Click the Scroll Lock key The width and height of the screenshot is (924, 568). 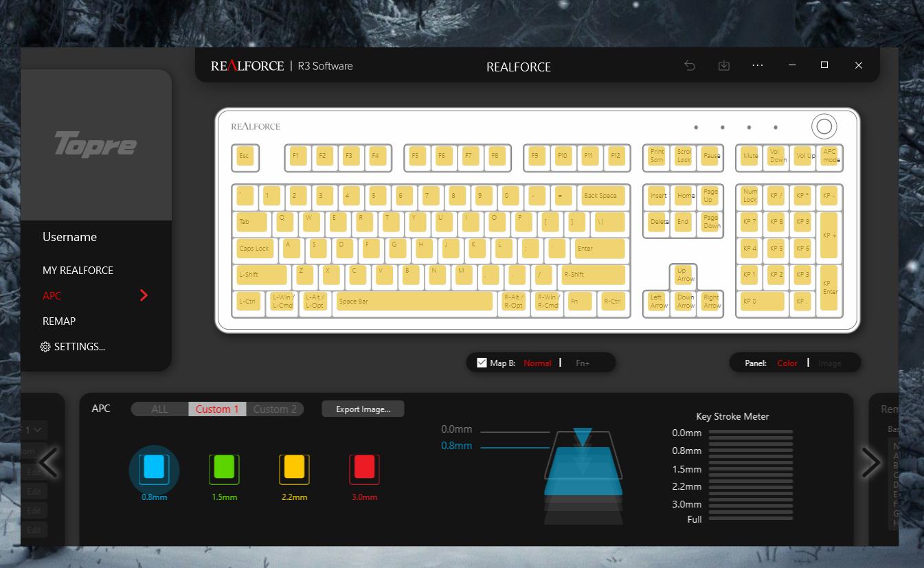(684, 157)
